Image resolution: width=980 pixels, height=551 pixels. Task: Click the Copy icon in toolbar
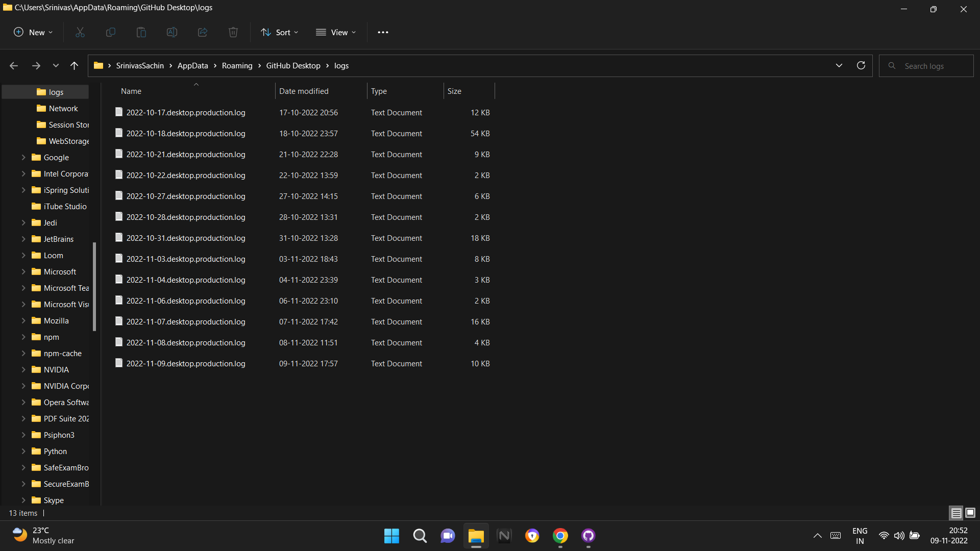110,32
